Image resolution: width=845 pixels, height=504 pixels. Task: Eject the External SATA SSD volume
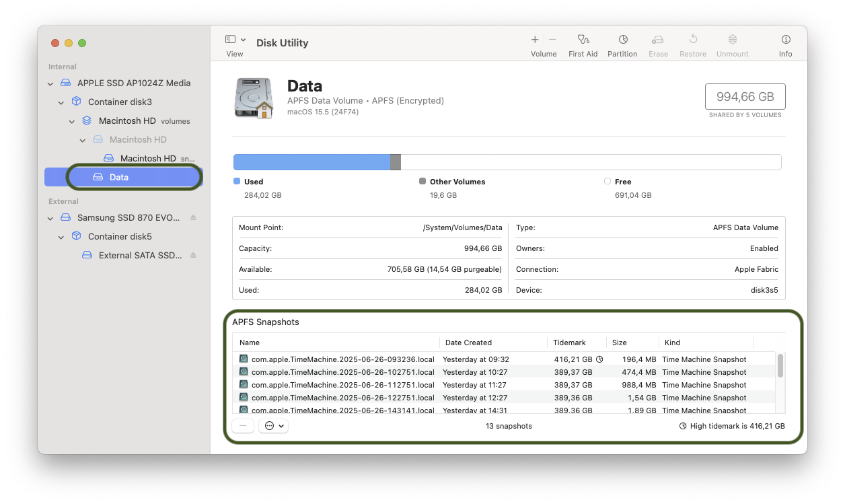tap(193, 255)
